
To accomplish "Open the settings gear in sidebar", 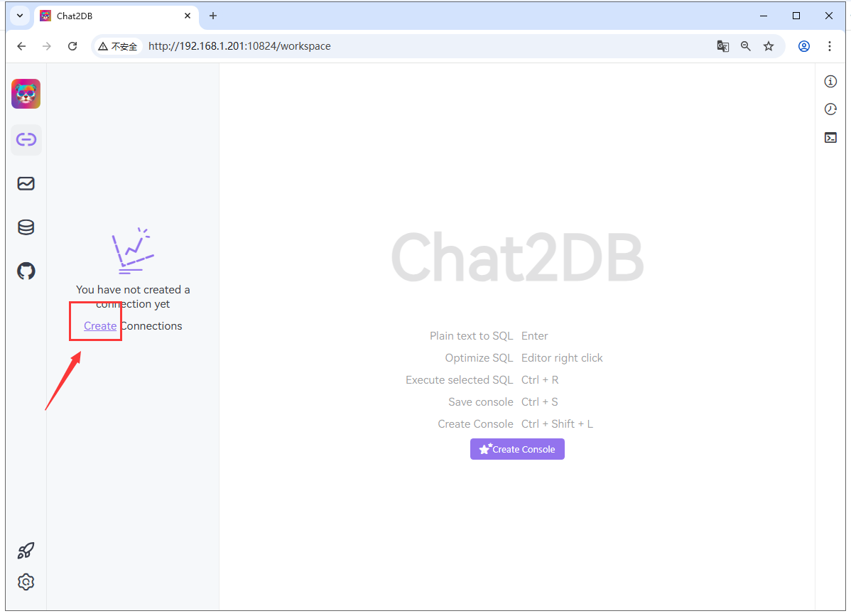I will click(26, 583).
